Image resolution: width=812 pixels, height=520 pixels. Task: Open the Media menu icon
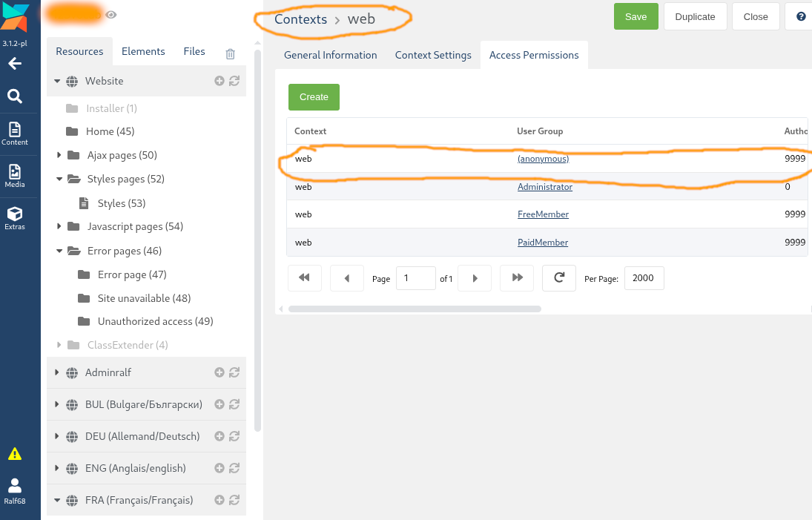[x=15, y=176]
